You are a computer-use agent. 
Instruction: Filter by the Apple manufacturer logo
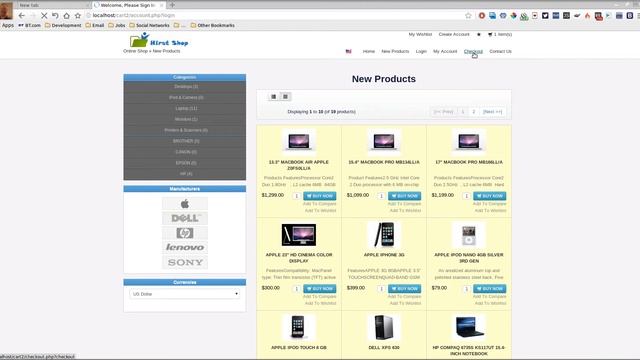click(185, 204)
